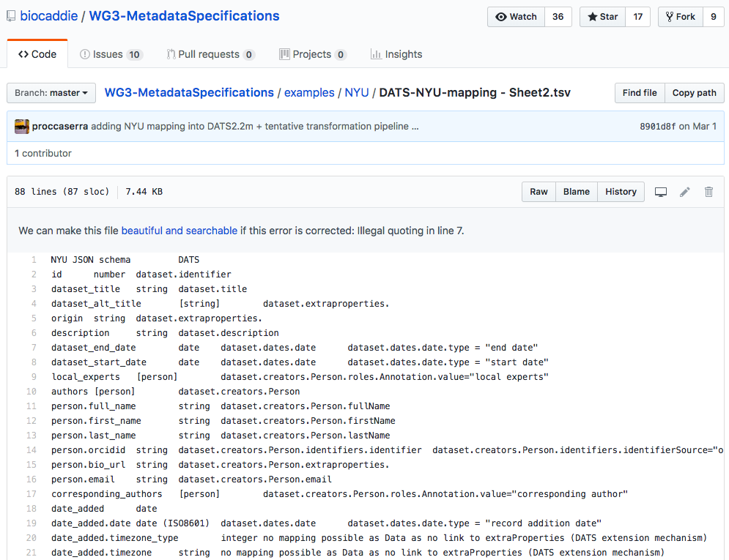The image size is (729, 560).
Task: Click the 1 contributor label
Action: (43, 153)
